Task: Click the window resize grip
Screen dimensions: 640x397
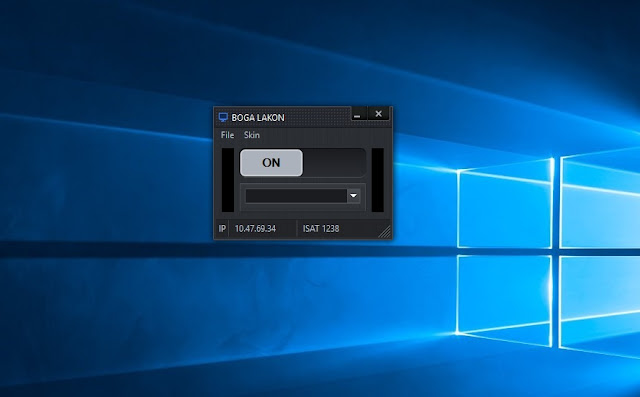Action: point(385,232)
